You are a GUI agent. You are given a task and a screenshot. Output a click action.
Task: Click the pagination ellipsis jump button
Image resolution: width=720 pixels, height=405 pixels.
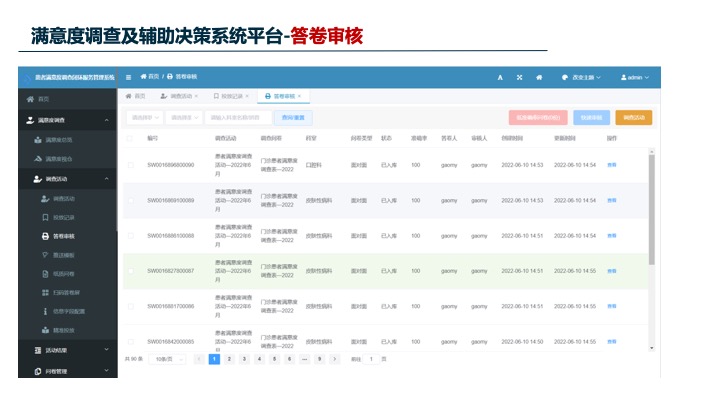[x=304, y=359]
